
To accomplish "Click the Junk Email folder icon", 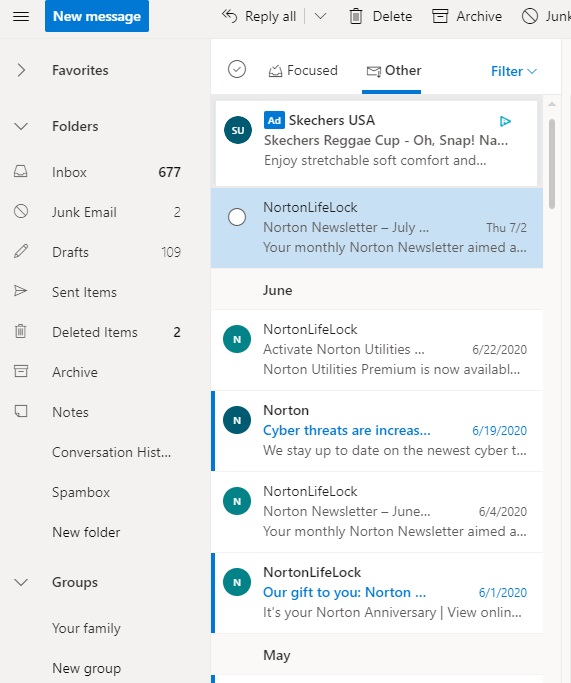I will tap(20, 212).
